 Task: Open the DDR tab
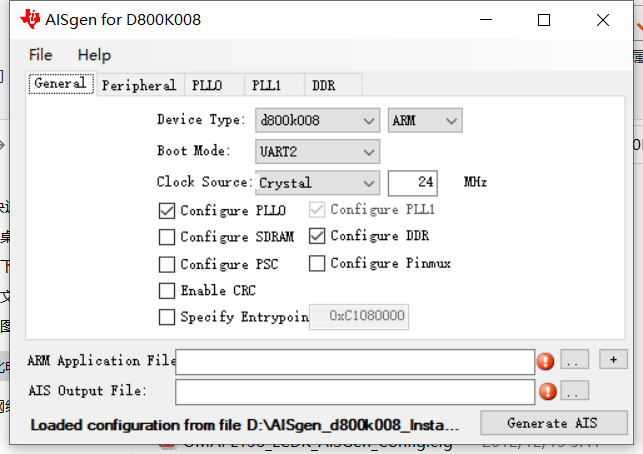(x=333, y=85)
